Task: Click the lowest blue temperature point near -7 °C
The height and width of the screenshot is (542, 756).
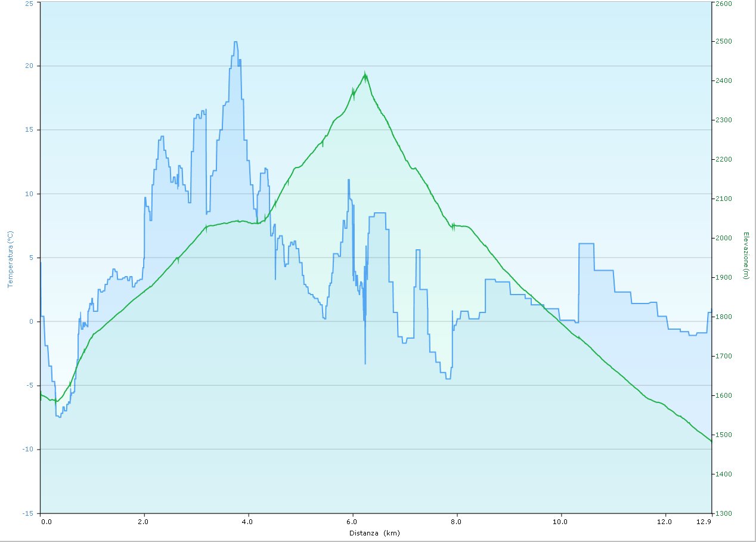Action: 58,416
